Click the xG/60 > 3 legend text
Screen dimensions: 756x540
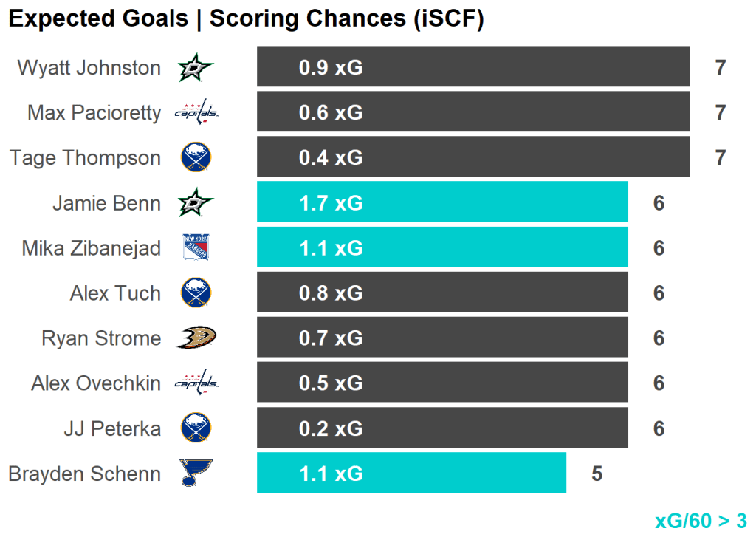click(701, 521)
